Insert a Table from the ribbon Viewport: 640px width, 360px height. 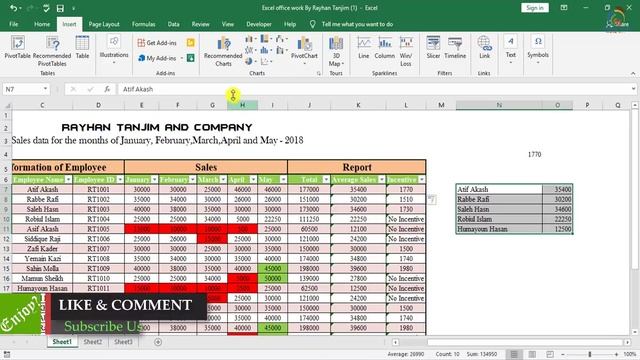coord(82,47)
